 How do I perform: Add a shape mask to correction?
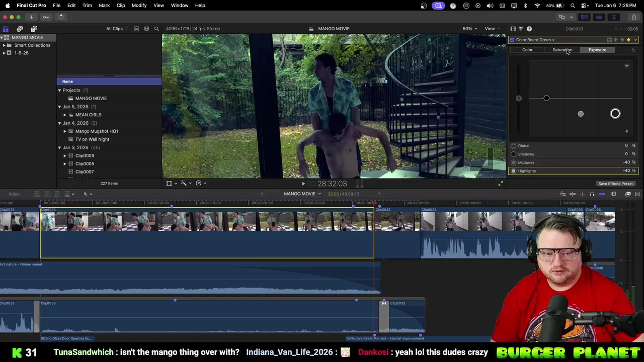[609, 40]
